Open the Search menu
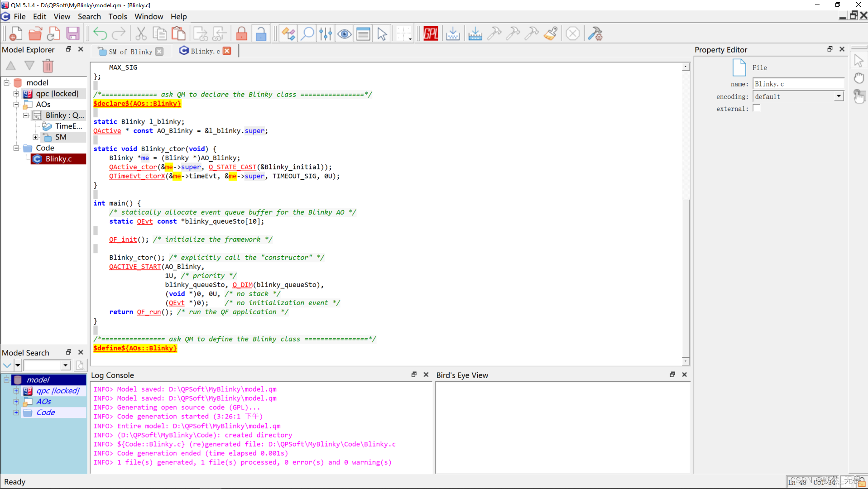868x489 pixels. (x=89, y=16)
